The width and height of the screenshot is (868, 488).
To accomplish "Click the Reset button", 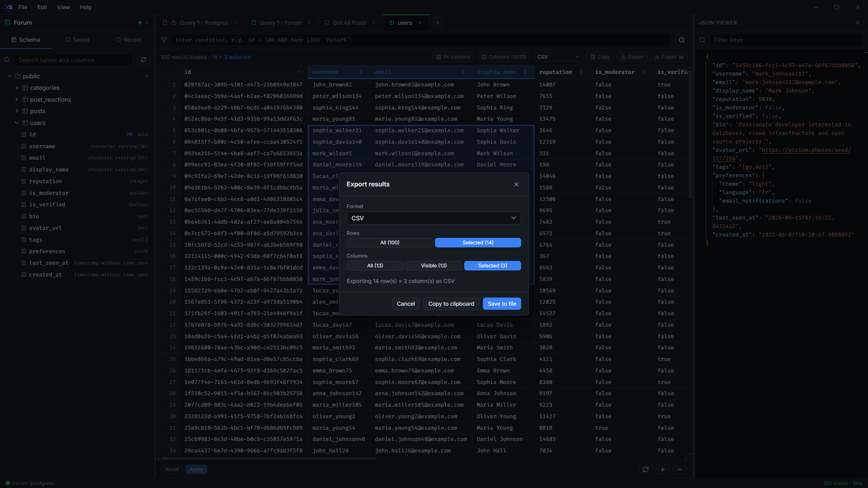I will coord(172,469).
